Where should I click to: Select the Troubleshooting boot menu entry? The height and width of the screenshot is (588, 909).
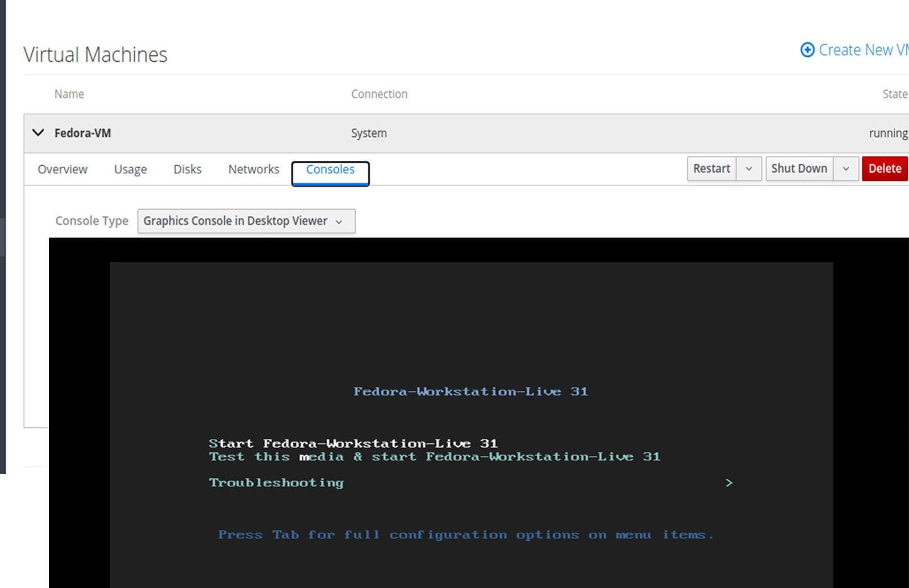(x=276, y=482)
